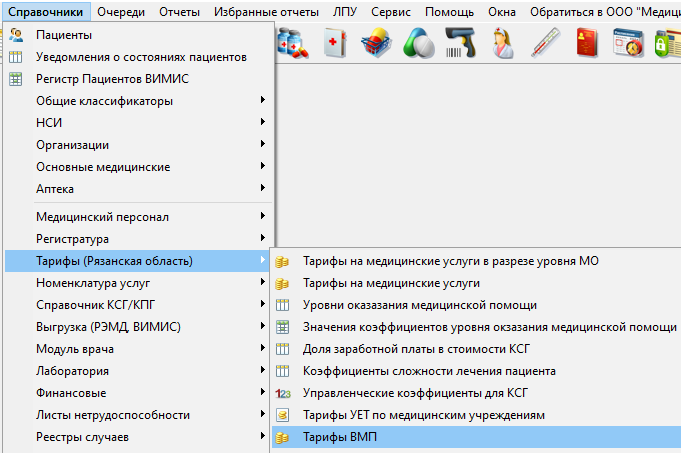
Task: Select Лаборатория menu entry
Action: coord(138,371)
